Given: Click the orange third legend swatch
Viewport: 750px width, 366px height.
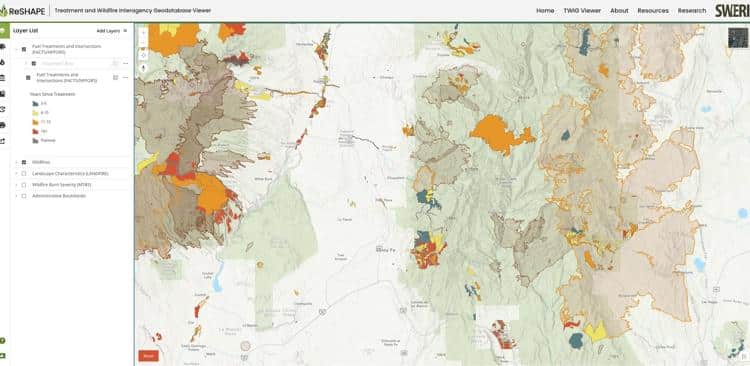Looking at the screenshot, I should click(35, 122).
